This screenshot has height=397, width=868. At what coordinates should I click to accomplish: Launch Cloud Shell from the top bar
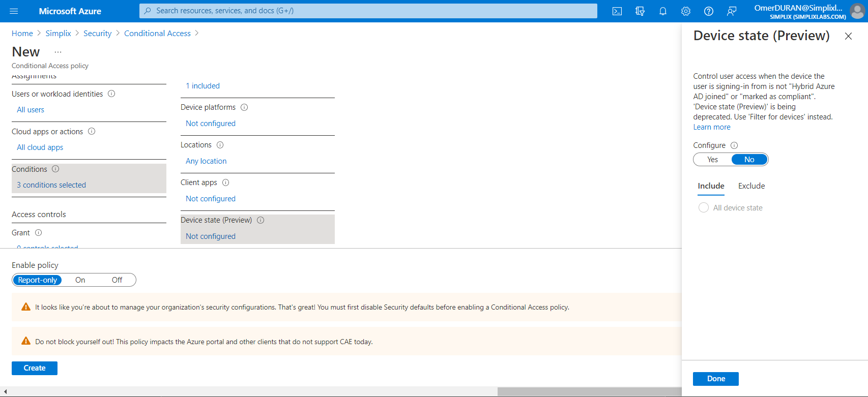pyautogui.click(x=617, y=11)
